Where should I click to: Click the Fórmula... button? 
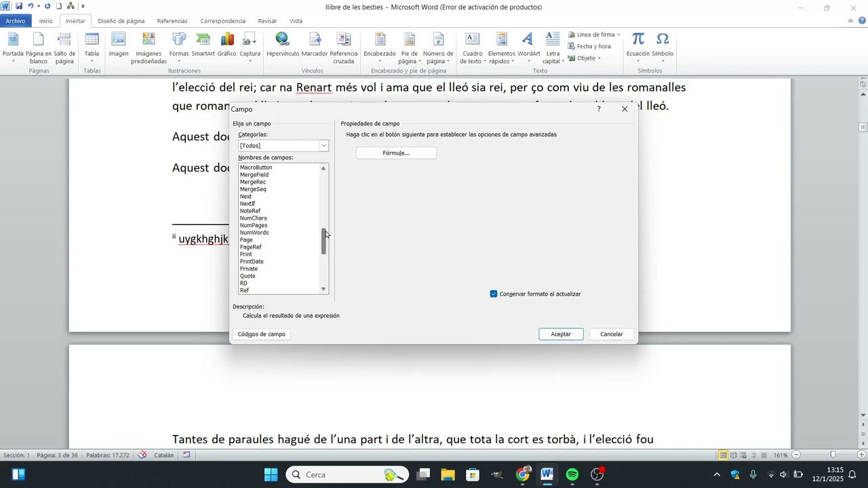pyautogui.click(x=396, y=153)
